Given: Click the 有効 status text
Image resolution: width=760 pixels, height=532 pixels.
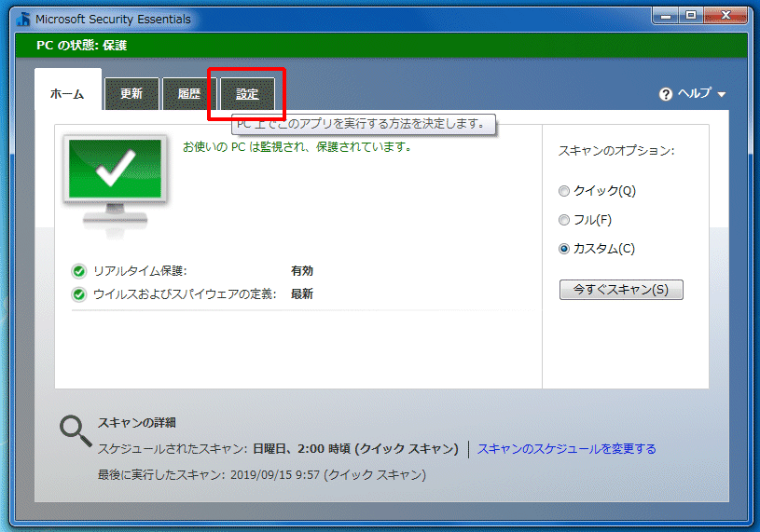Looking at the screenshot, I should (302, 270).
